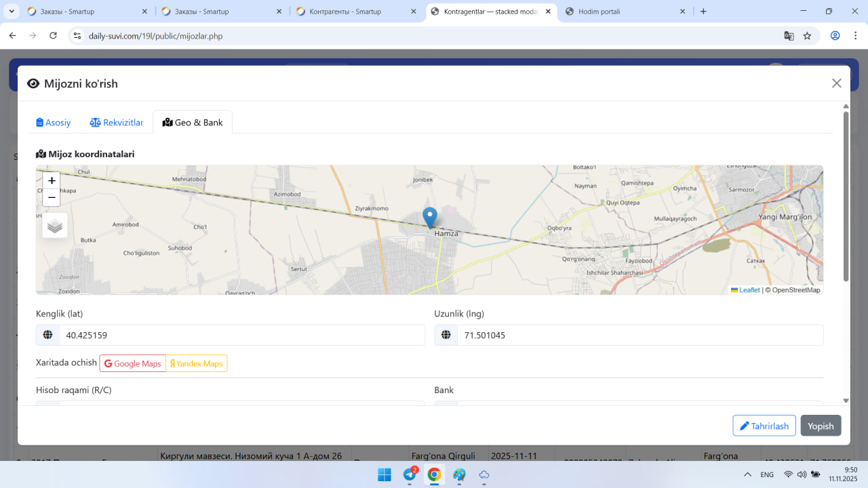The height and width of the screenshot is (488, 868).
Task: Bookmark this page with the star
Action: (x=807, y=36)
